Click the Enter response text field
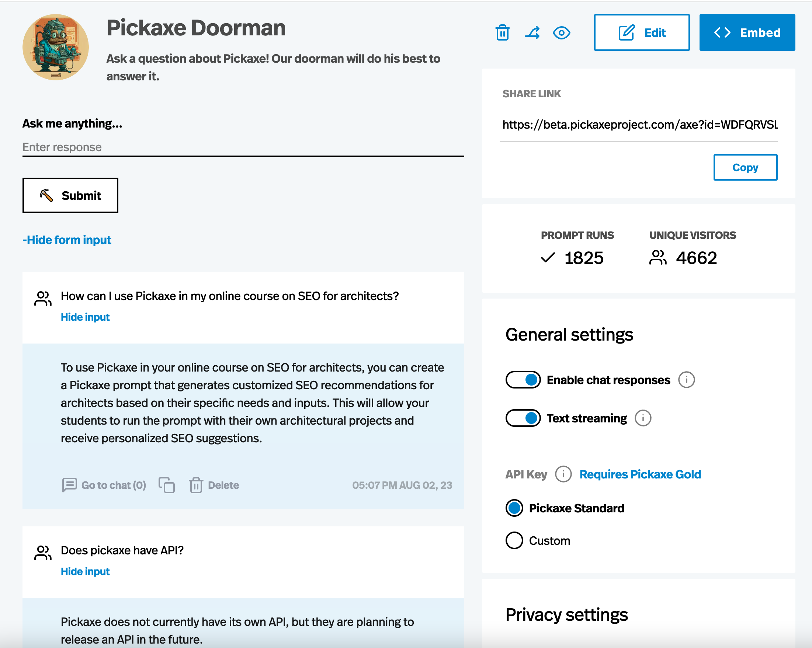The width and height of the screenshot is (812, 648). point(243,147)
